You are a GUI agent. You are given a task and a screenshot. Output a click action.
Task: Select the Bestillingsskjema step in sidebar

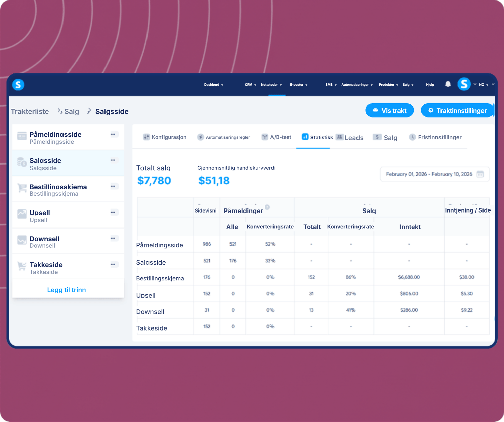tap(68, 189)
